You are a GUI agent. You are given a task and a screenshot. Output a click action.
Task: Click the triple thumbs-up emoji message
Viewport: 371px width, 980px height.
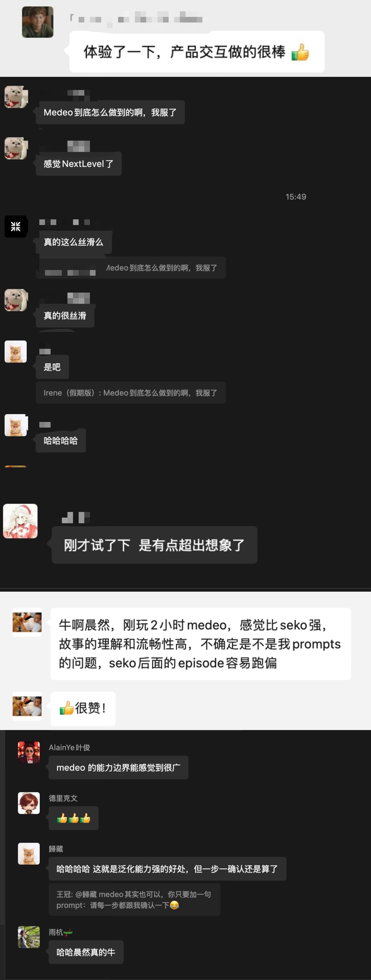(x=73, y=818)
